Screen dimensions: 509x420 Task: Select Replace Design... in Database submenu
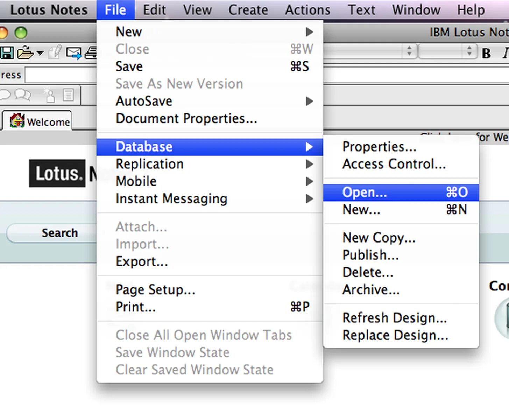[x=401, y=336]
